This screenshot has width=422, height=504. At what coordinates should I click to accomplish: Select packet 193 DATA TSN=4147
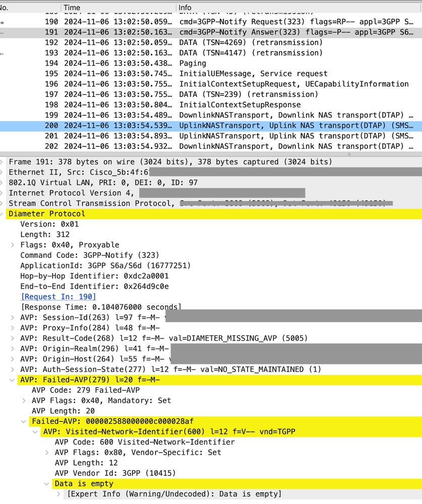(211, 53)
